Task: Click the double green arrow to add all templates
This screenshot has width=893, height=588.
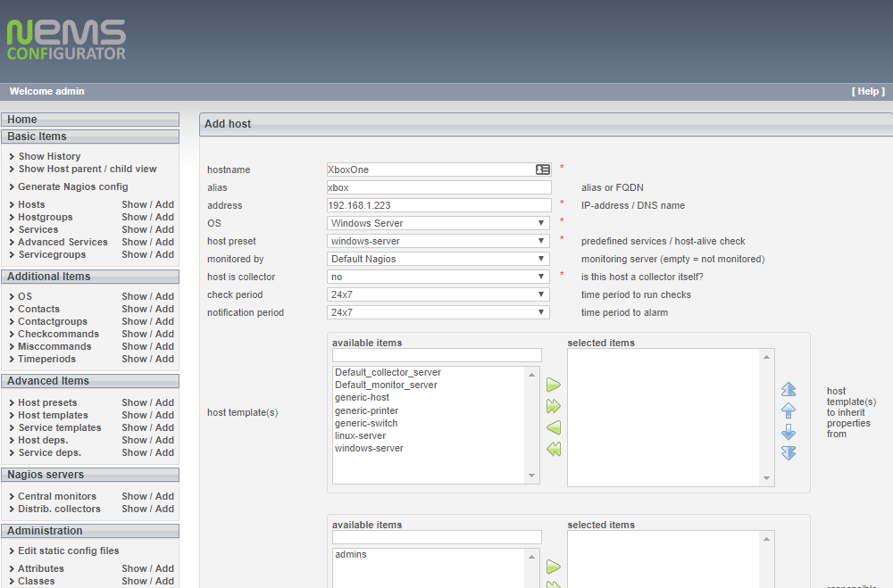Action: [553, 407]
